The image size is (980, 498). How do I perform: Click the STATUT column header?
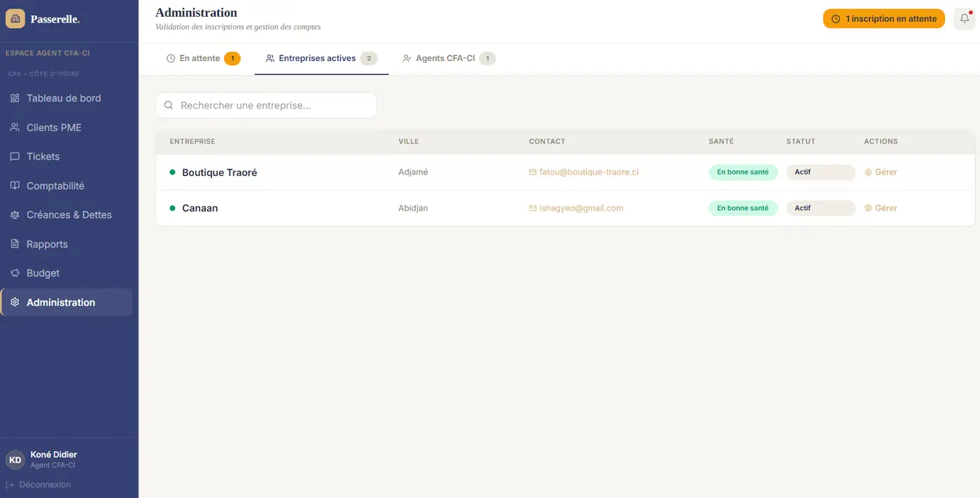coord(801,141)
